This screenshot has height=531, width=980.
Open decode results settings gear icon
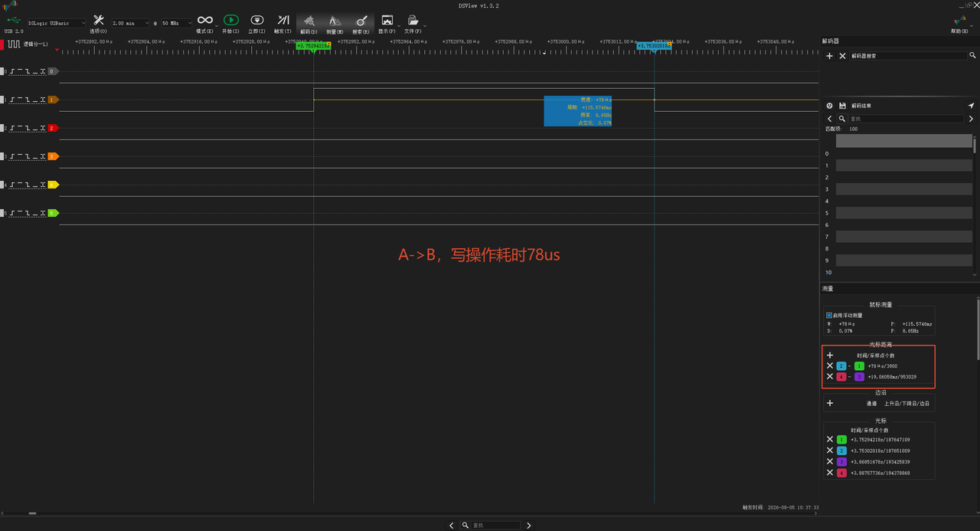coord(830,106)
